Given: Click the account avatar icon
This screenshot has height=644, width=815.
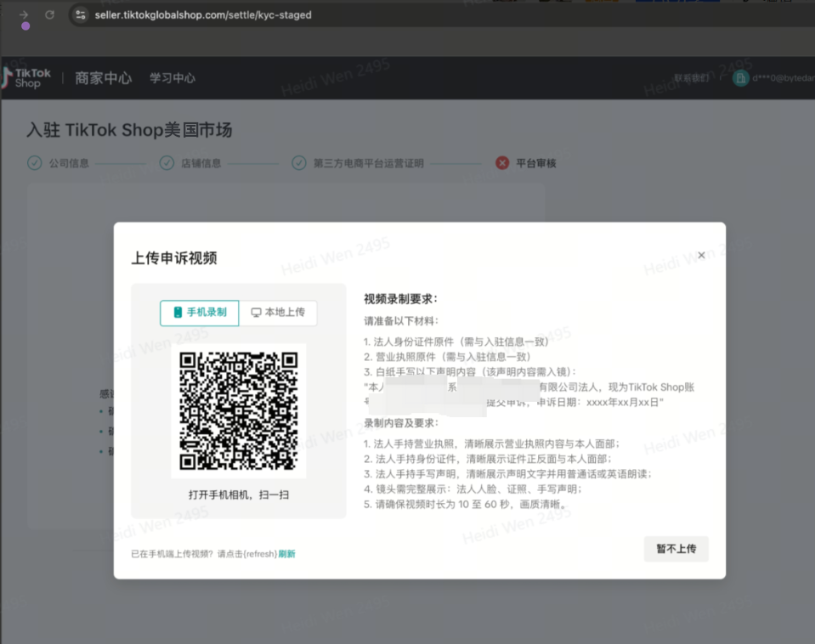Looking at the screenshot, I should pyautogui.click(x=741, y=78).
